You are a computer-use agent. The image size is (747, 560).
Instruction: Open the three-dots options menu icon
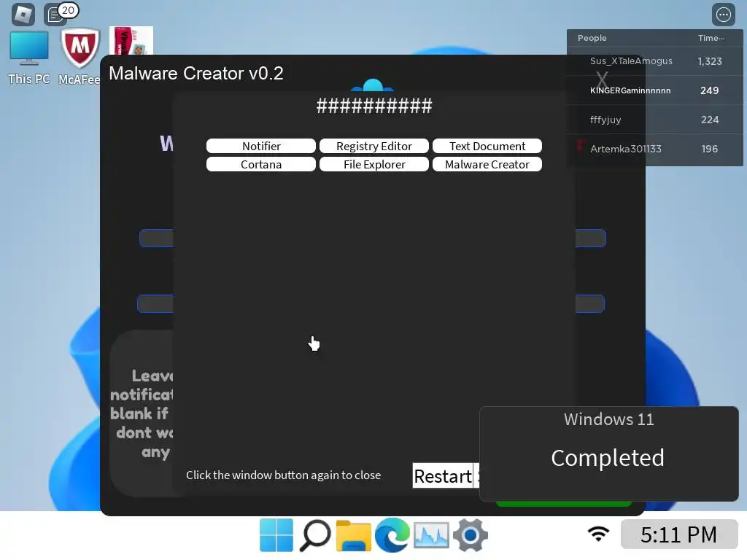(x=723, y=15)
